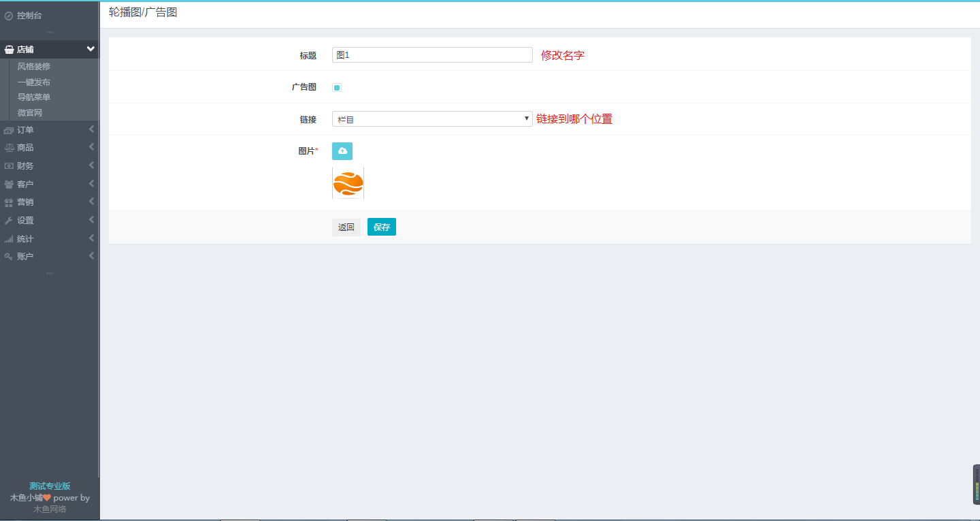Click the 客户 users icon in sidebar

(9, 185)
